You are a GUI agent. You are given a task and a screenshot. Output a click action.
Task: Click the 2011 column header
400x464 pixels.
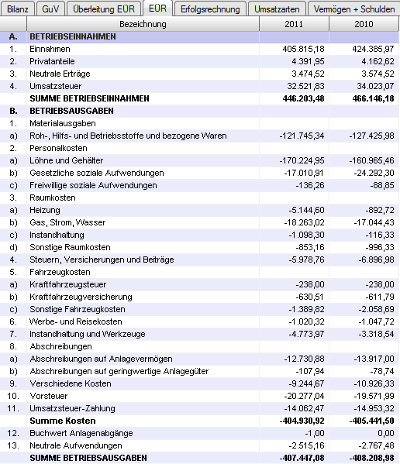click(x=294, y=24)
